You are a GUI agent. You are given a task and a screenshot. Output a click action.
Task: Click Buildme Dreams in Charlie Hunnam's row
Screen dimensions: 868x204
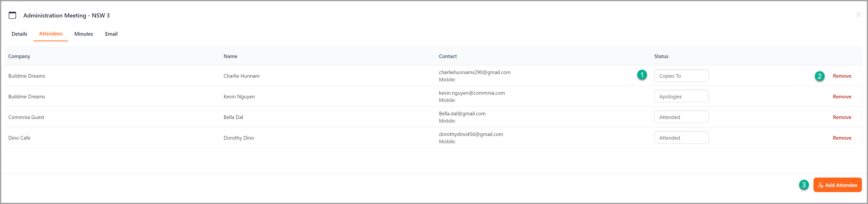(x=27, y=76)
